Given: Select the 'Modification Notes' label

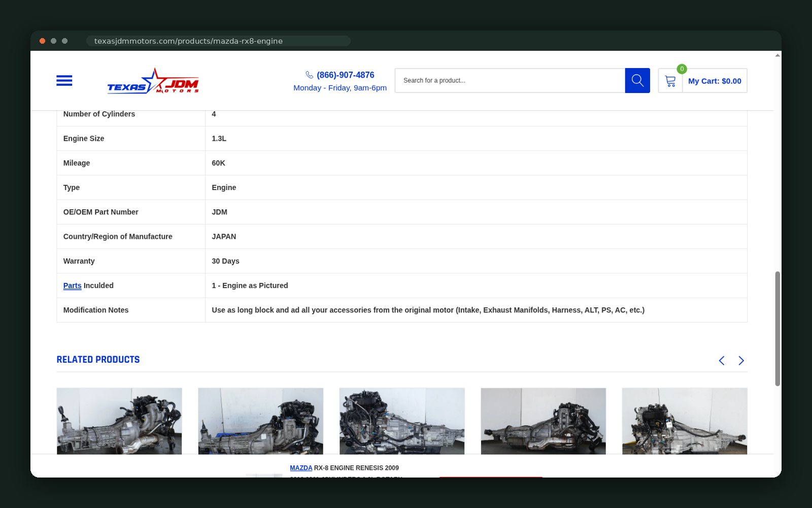Looking at the screenshot, I should (96, 310).
